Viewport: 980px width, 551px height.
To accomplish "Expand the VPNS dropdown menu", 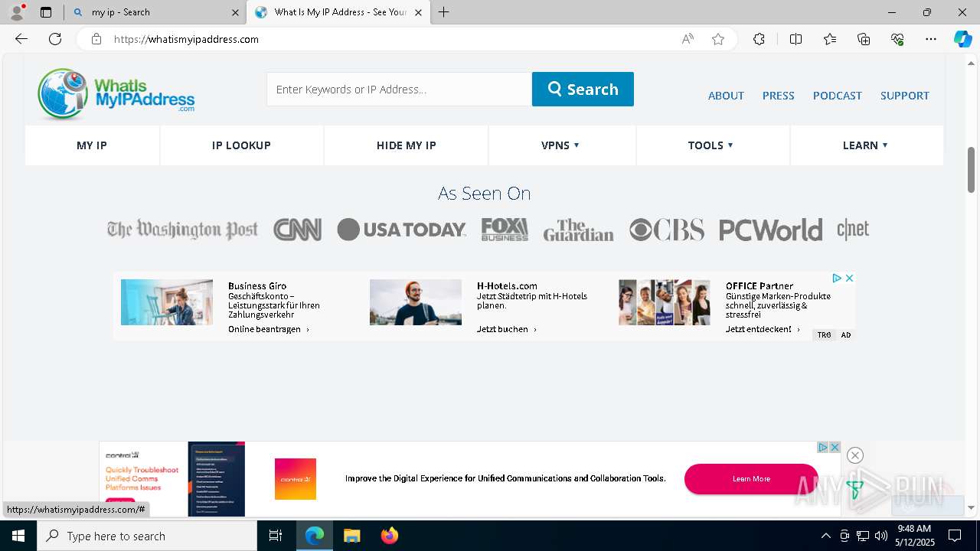I will (x=561, y=145).
